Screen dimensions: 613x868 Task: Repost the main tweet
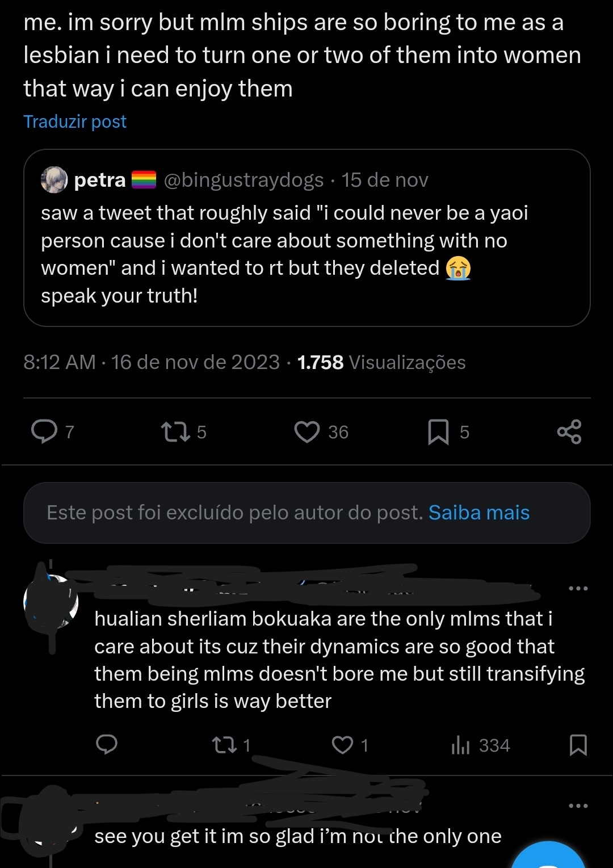[x=175, y=431]
